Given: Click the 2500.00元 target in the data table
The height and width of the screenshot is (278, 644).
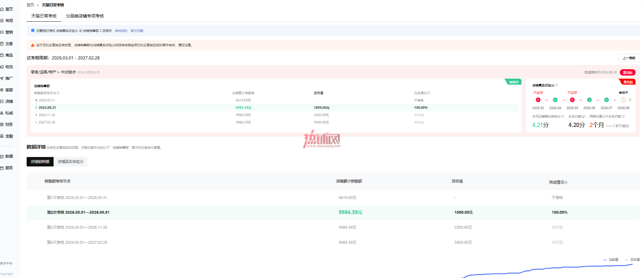Looking at the screenshot, I should point(463,227).
